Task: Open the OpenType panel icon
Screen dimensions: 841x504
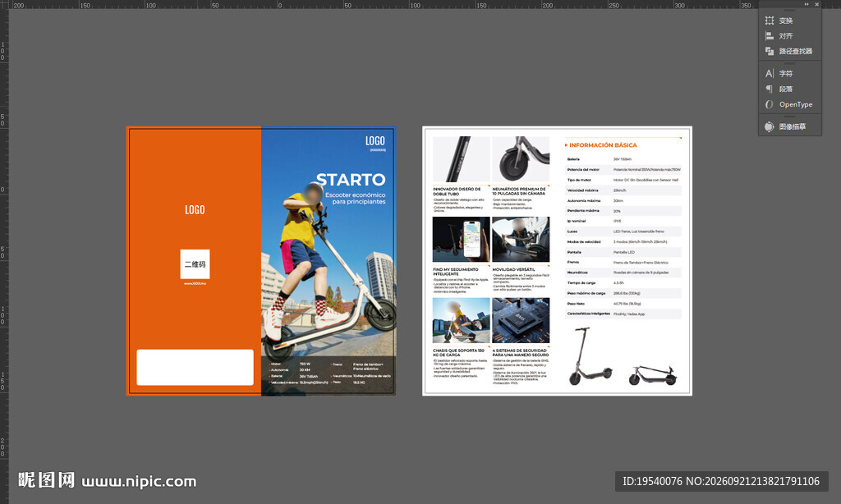Action: coord(770,104)
